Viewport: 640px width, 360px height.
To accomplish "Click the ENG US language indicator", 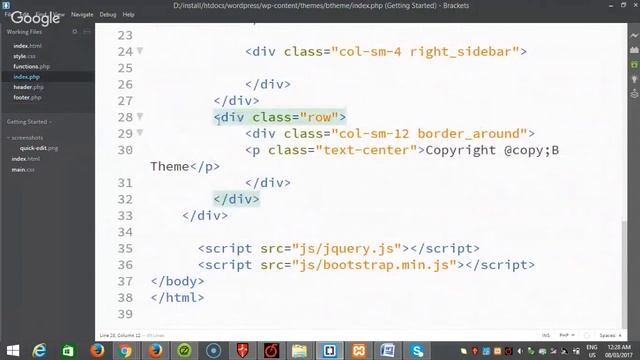I will coord(591,351).
